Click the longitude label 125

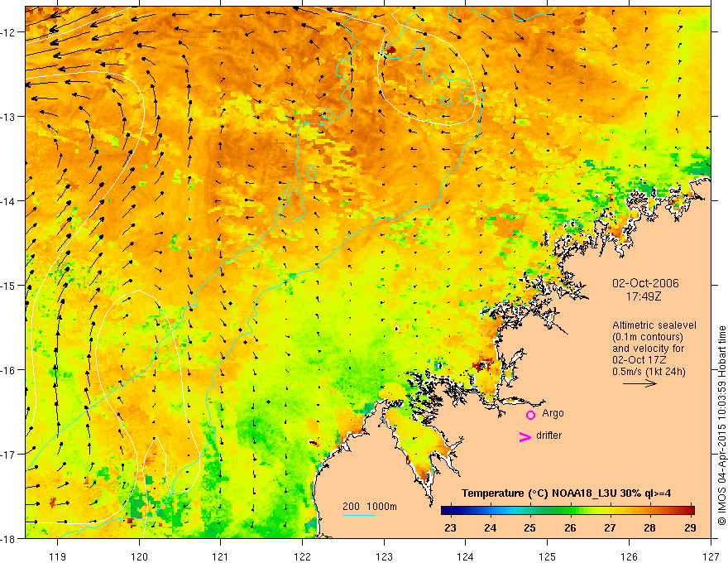547,556
